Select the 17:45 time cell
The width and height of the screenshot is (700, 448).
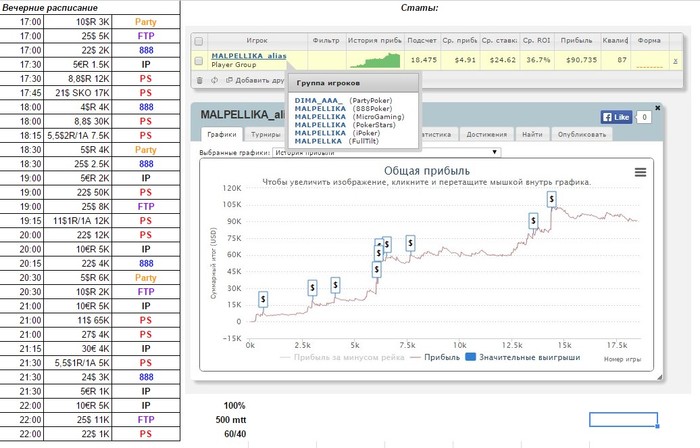(x=22, y=93)
